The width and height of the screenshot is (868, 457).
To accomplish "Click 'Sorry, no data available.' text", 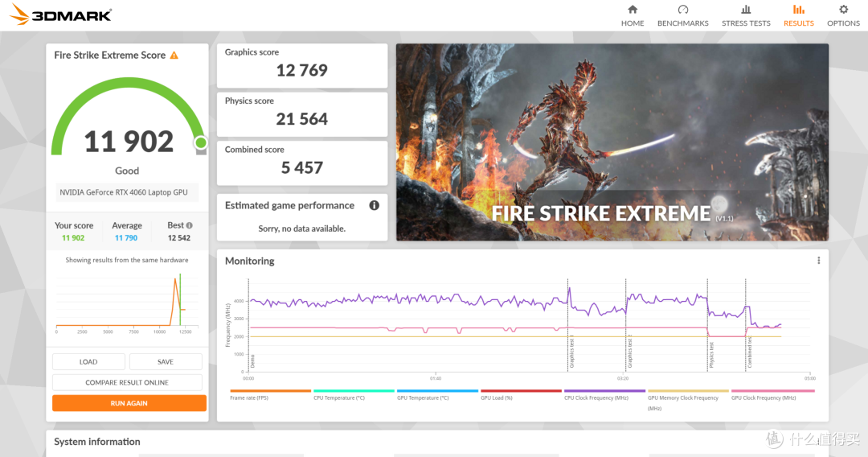I will 301,228.
